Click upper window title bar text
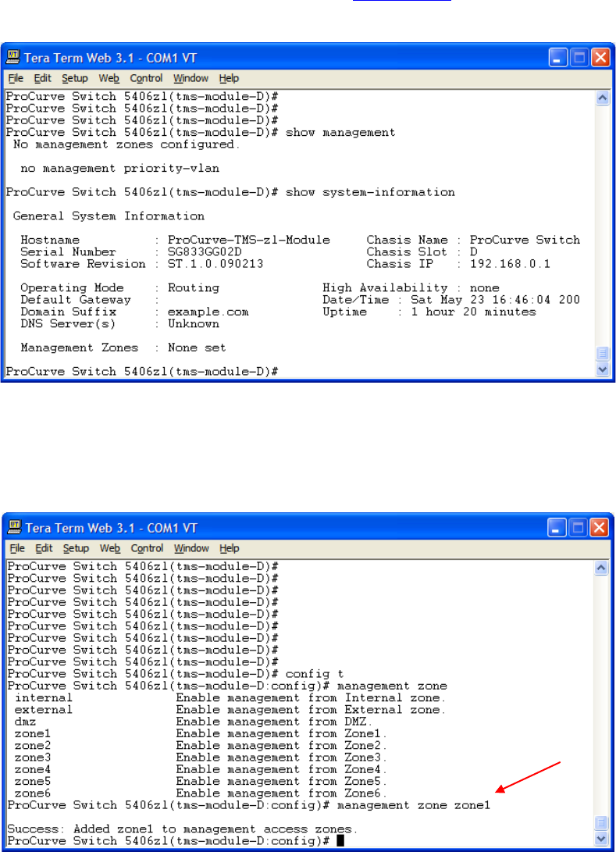The height and width of the screenshot is (852, 616). (110, 58)
